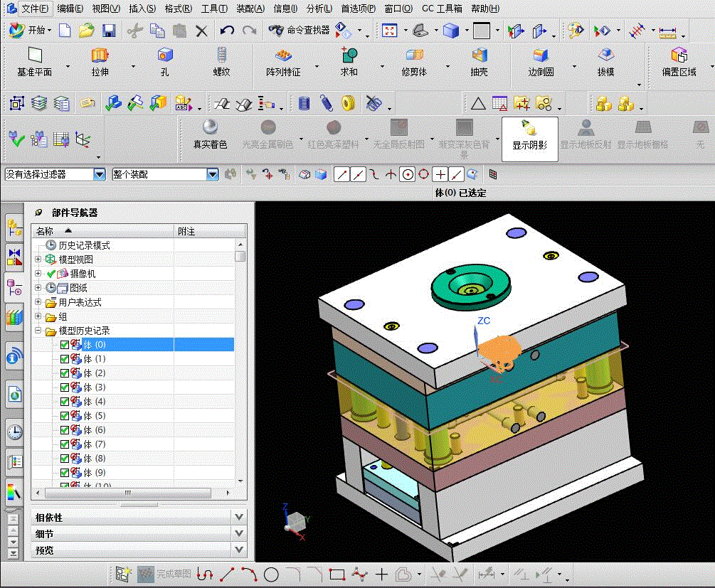
Task: Expand the 模型视图 tree node
Action: [38, 260]
